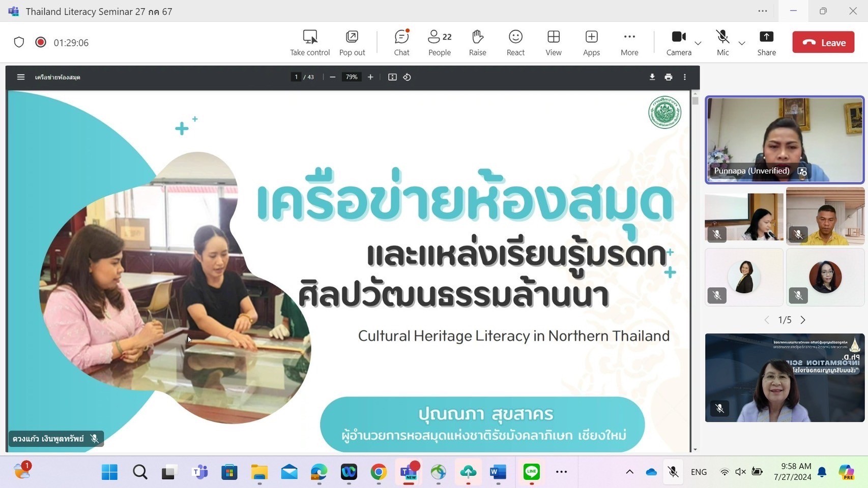
Task: Turn off your camera
Action: point(678,42)
